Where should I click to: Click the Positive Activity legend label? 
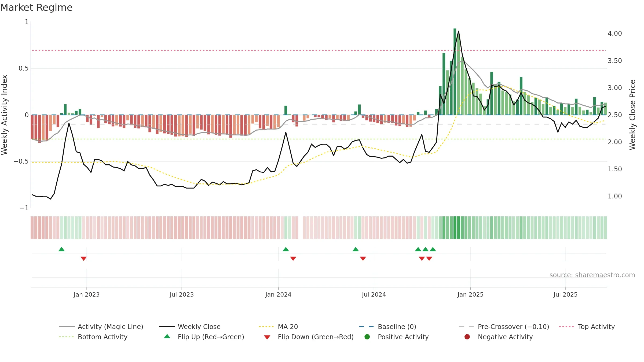tap(403, 337)
